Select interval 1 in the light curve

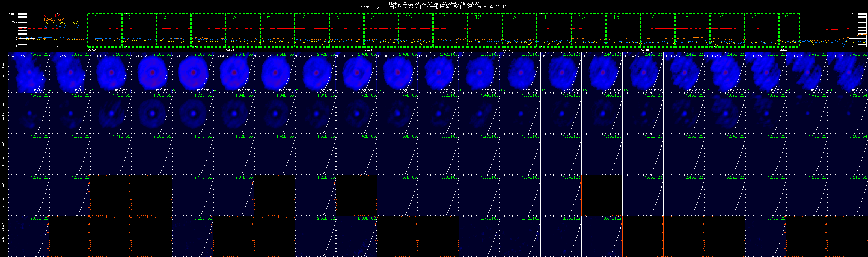[105, 30]
